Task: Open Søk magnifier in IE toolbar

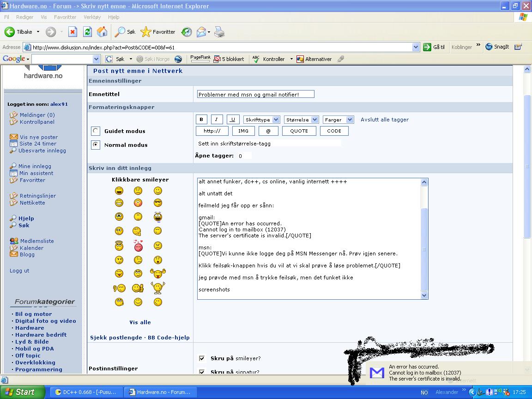Action: [120, 32]
